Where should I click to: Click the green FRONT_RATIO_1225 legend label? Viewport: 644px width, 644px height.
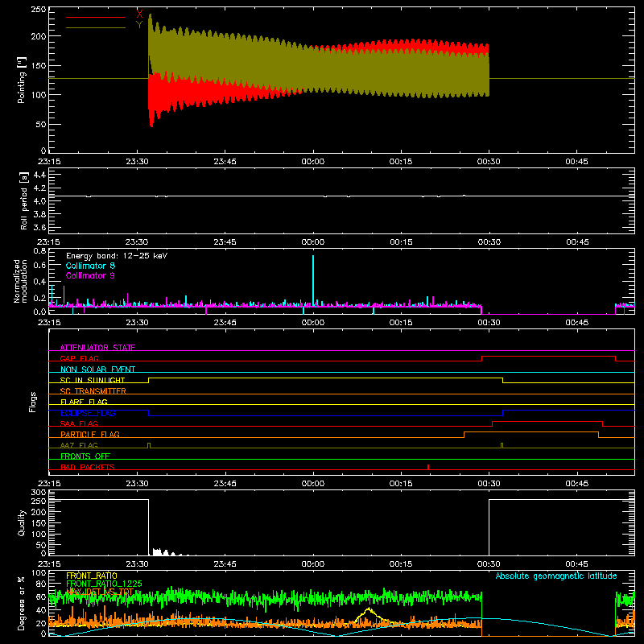tap(104, 584)
